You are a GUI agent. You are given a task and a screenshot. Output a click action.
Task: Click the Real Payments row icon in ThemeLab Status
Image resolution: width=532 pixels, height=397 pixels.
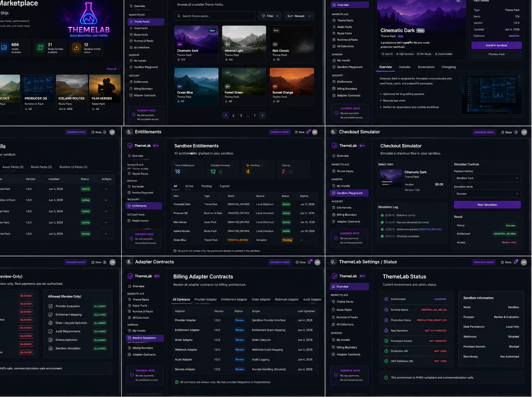[386, 330]
